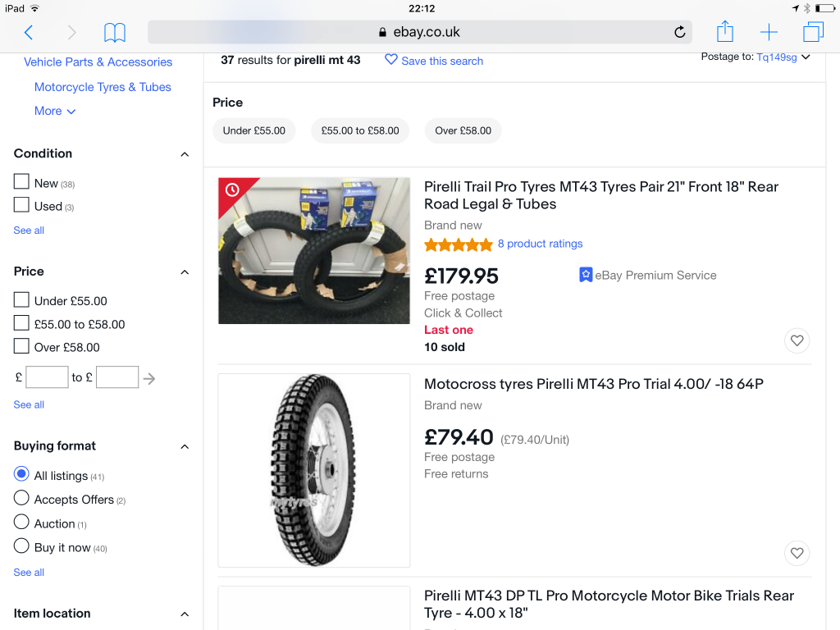The image size is (840, 630).
Task: Click the minimum price input field
Action: (x=47, y=377)
